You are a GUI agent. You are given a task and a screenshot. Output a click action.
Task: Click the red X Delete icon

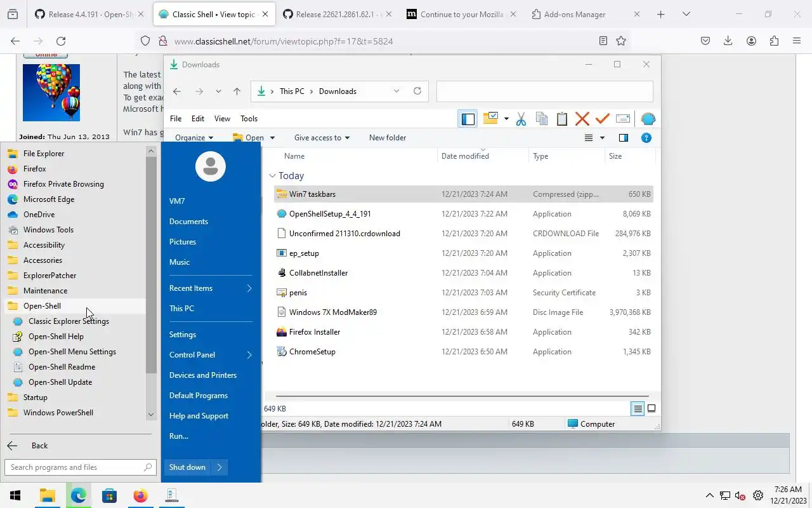click(582, 119)
